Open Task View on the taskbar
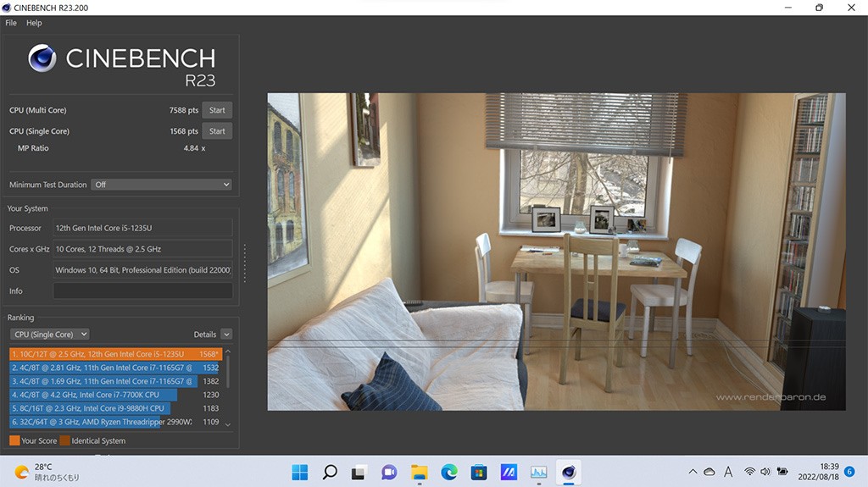The height and width of the screenshot is (487, 868). tap(359, 472)
